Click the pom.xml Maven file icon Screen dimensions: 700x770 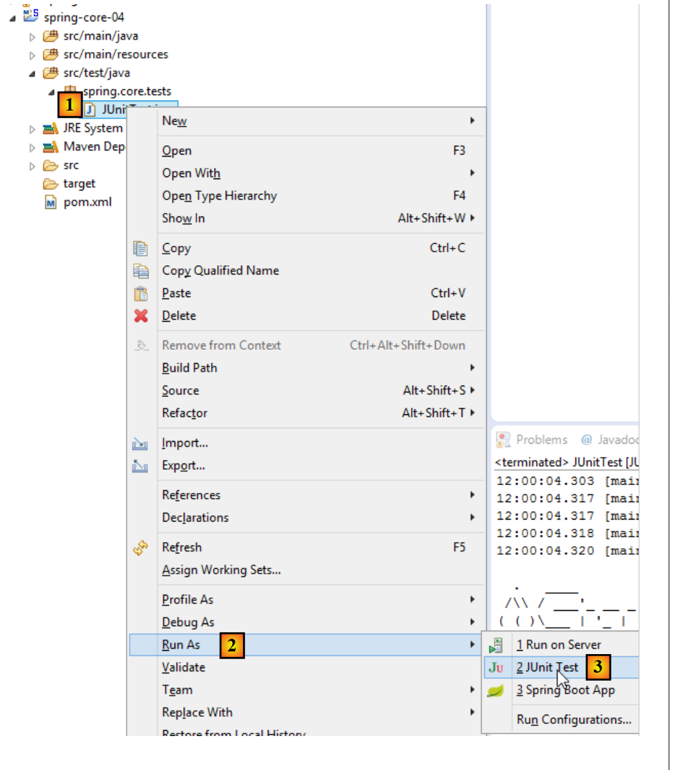click(x=51, y=202)
